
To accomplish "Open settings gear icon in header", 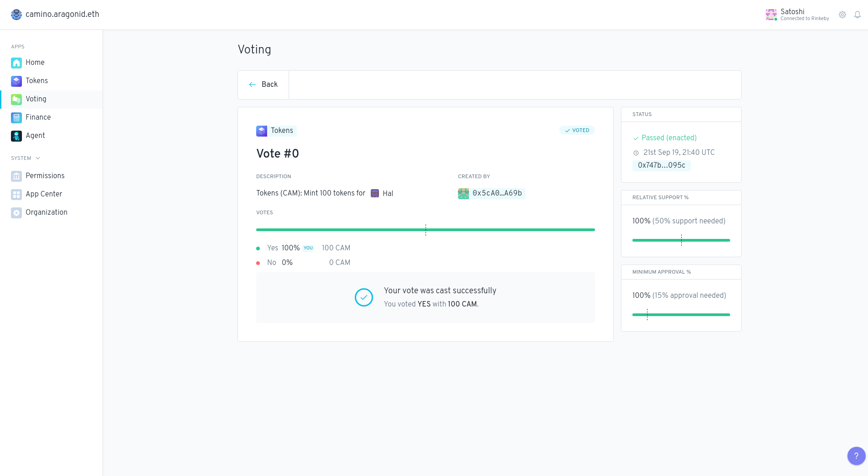I will (x=842, y=15).
